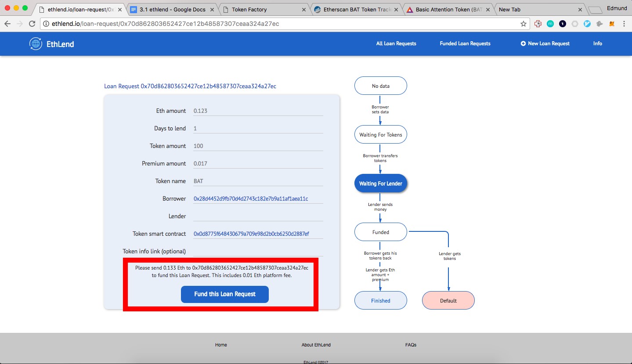Click the Eth amount field
Screen dimensions: 632x364
pos(258,111)
